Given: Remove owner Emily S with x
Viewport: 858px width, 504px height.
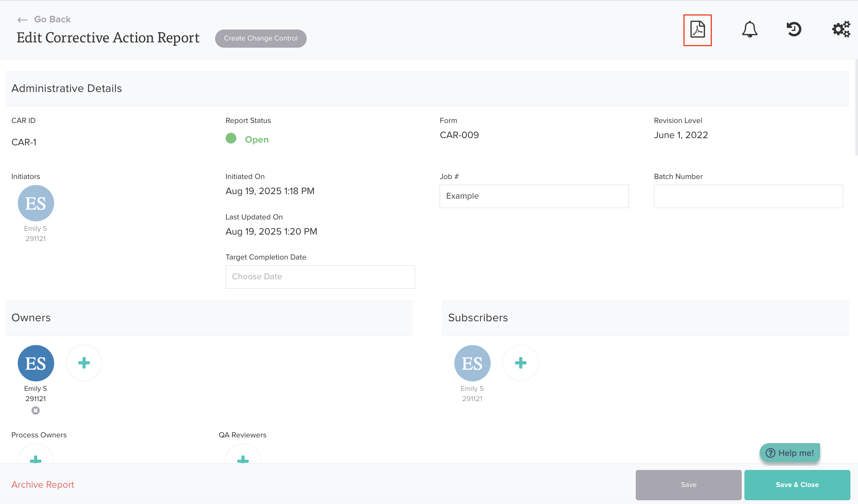Looking at the screenshot, I should click(36, 411).
